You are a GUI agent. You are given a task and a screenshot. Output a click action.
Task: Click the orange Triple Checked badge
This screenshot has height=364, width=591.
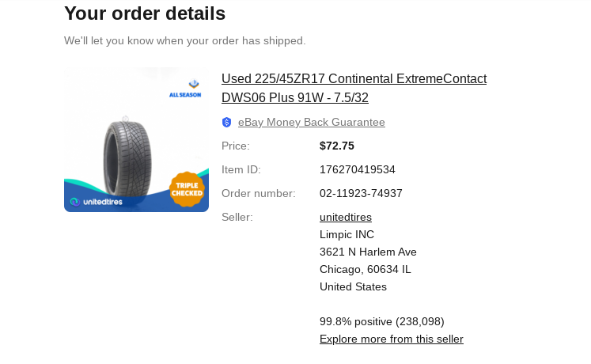click(x=187, y=189)
